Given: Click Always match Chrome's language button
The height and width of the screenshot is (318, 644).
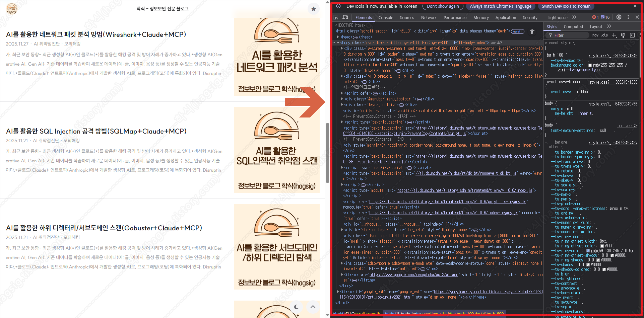Looking at the screenshot, I should tap(500, 6).
